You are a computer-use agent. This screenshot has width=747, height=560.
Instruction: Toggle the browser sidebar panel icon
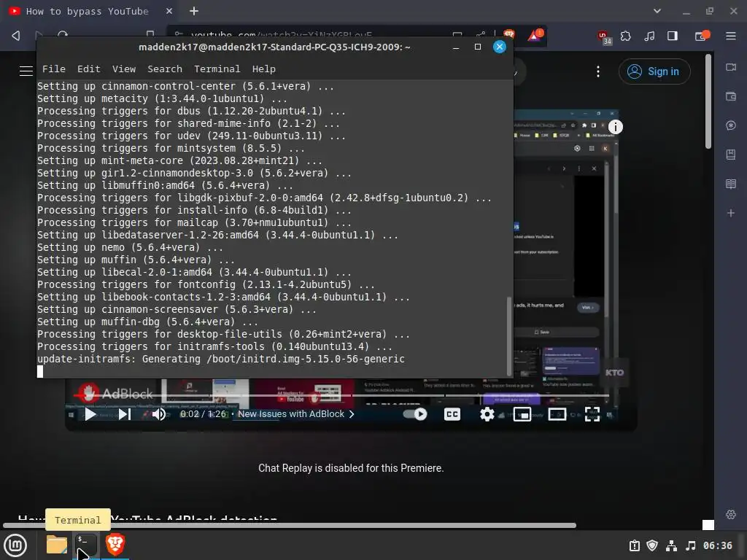(x=672, y=36)
